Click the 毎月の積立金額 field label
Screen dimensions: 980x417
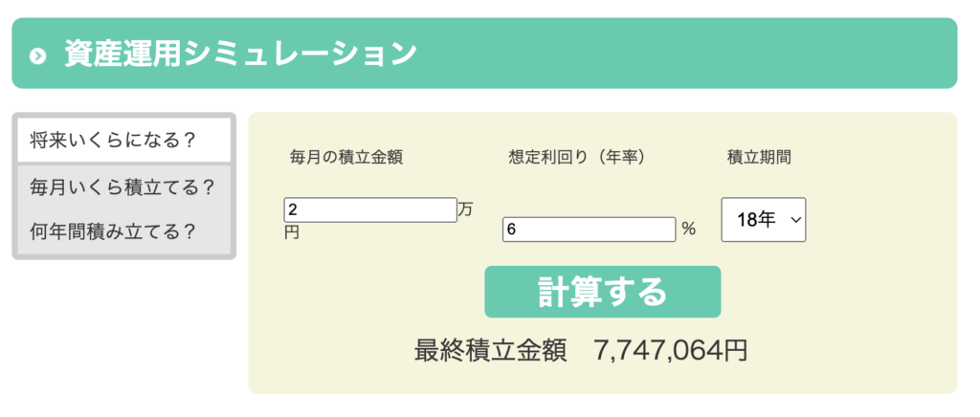click(x=346, y=158)
